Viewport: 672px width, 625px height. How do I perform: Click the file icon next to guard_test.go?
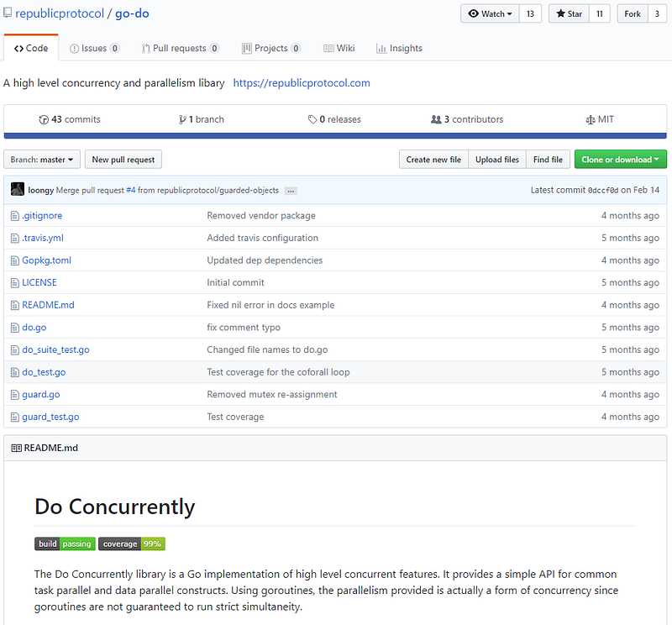(x=15, y=418)
